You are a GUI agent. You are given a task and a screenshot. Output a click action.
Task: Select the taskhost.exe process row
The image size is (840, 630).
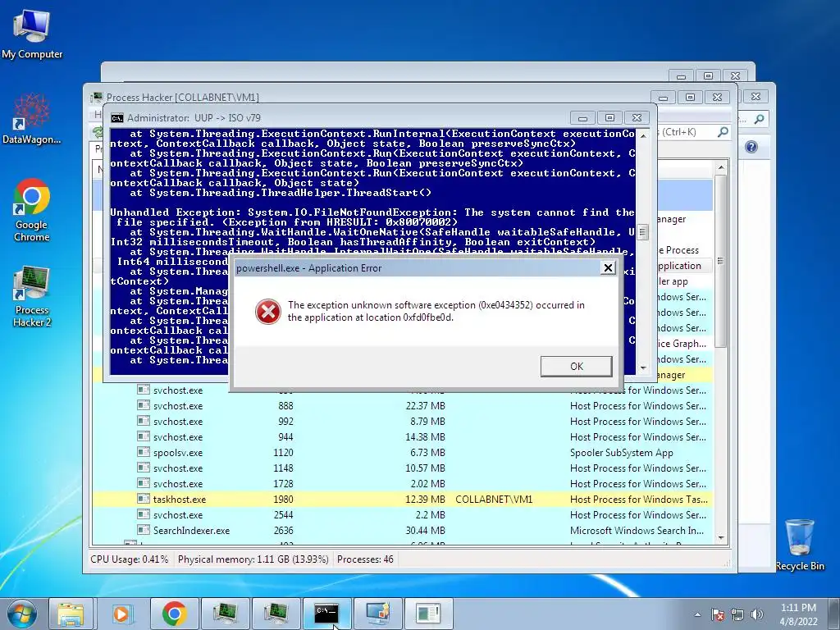point(402,500)
